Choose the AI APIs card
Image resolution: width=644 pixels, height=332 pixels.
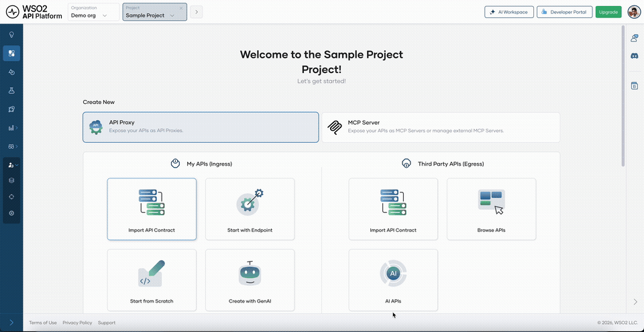tap(393, 280)
